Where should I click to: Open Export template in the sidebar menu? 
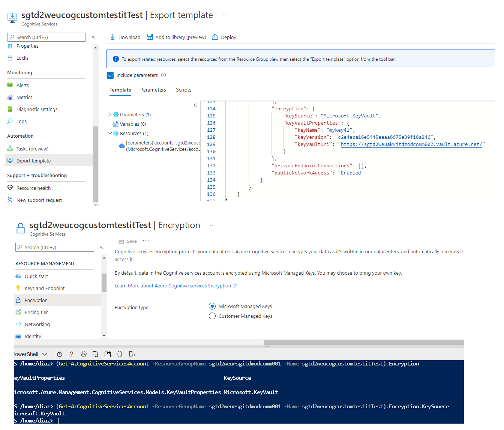tap(49, 161)
